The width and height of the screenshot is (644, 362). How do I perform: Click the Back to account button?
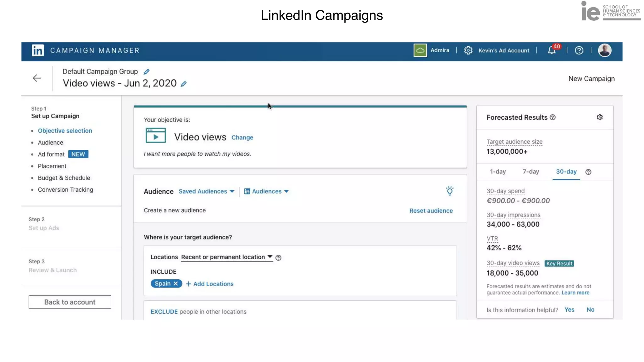coord(70,302)
